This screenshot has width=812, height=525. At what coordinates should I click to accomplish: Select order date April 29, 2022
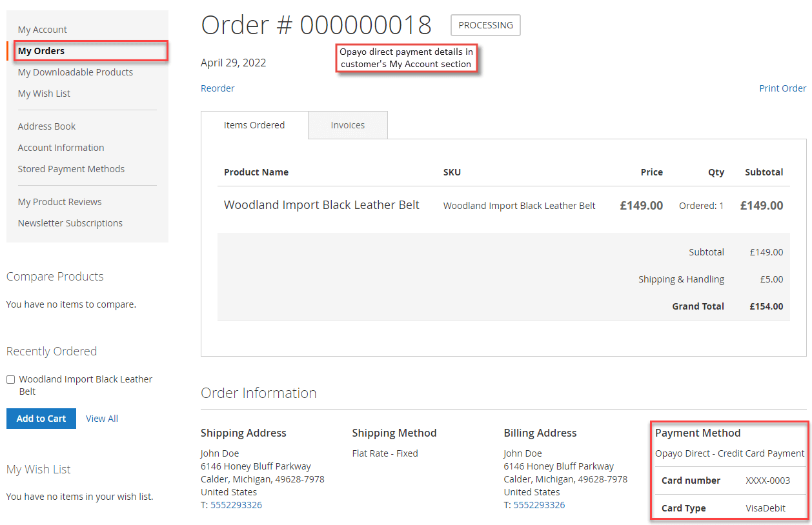[x=234, y=63]
